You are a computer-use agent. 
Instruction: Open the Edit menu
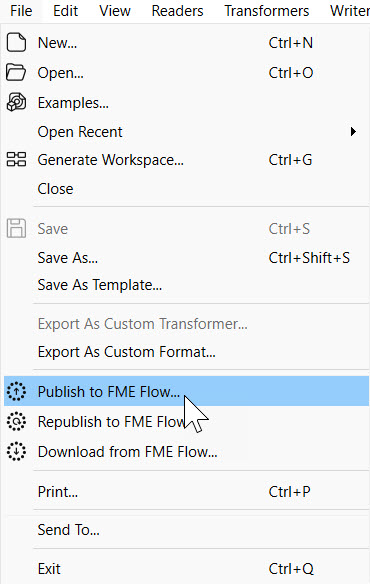coord(66,11)
